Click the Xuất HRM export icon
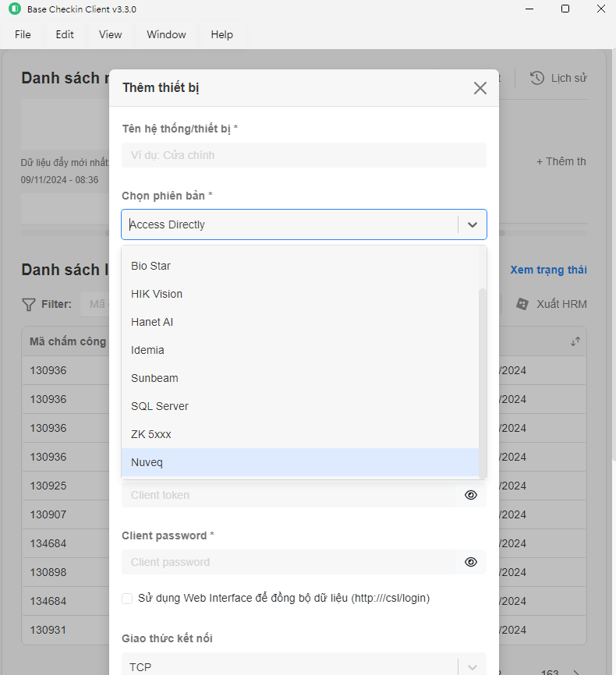The image size is (616, 675). pyautogui.click(x=522, y=304)
